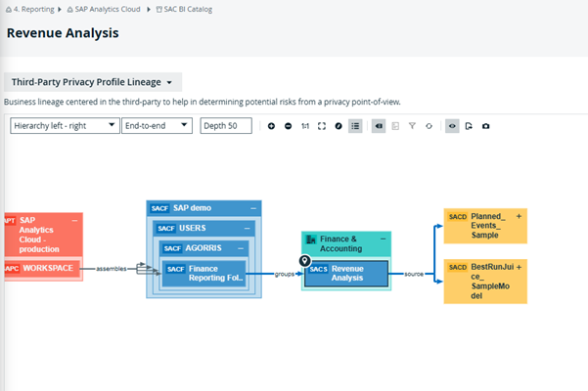Open the End-to-end dropdown
588x391 pixels.
157,126
